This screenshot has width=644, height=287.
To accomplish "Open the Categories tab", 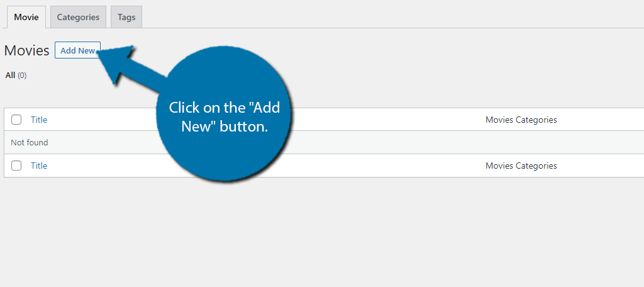I will point(78,17).
